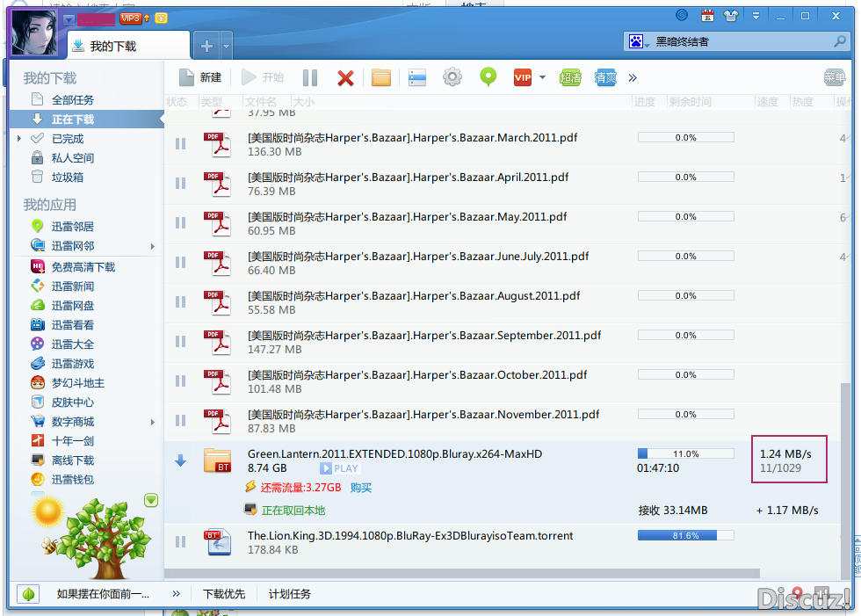Click the blue 清爽 icon
This screenshot has height=616, width=861.
coord(605,78)
